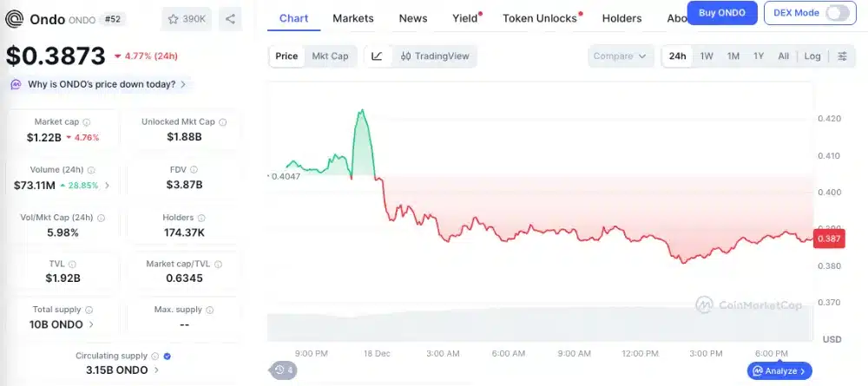Toggle the DEX Mode switch
The height and width of the screenshot is (386, 868).
[x=838, y=13]
